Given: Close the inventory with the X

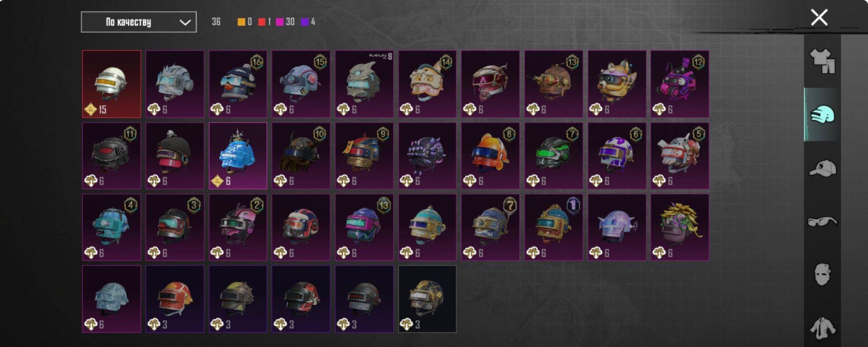Looking at the screenshot, I should pos(819,18).
